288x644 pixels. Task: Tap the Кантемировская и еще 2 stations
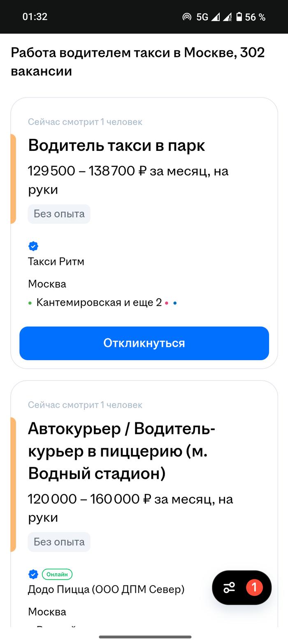(99, 303)
